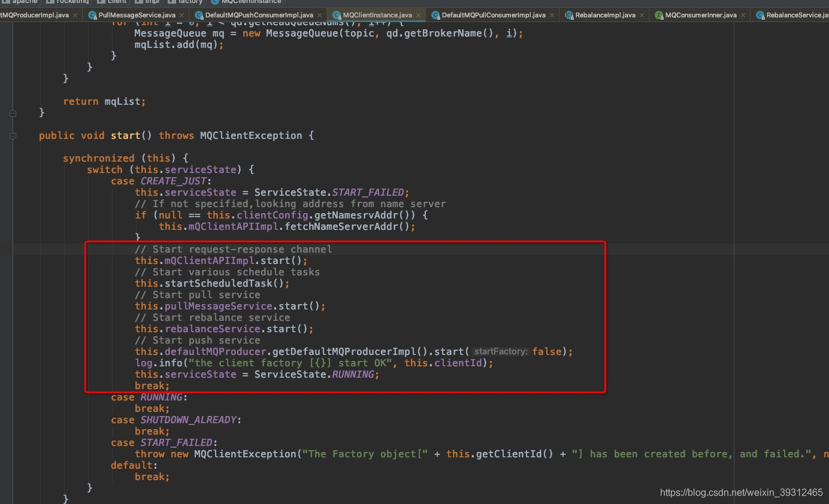
Task: Click the 'mqList.add(mq);' line
Action: coord(179,45)
